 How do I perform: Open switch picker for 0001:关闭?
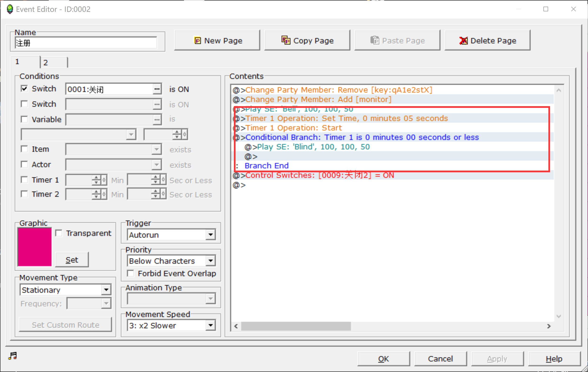point(157,89)
